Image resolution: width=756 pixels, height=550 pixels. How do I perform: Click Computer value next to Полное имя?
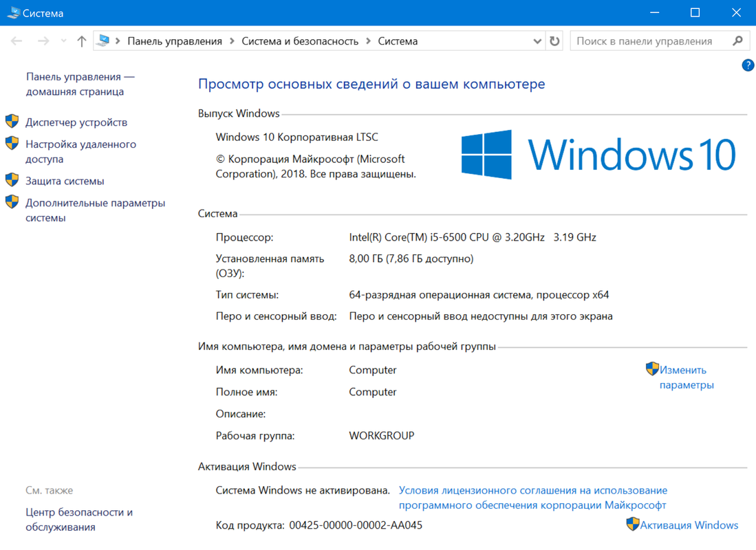373,392
